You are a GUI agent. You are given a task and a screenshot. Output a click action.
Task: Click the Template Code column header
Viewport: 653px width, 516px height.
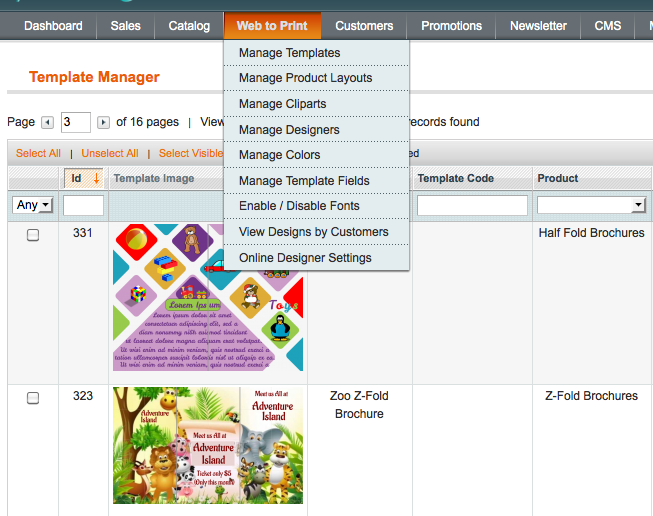(x=456, y=178)
